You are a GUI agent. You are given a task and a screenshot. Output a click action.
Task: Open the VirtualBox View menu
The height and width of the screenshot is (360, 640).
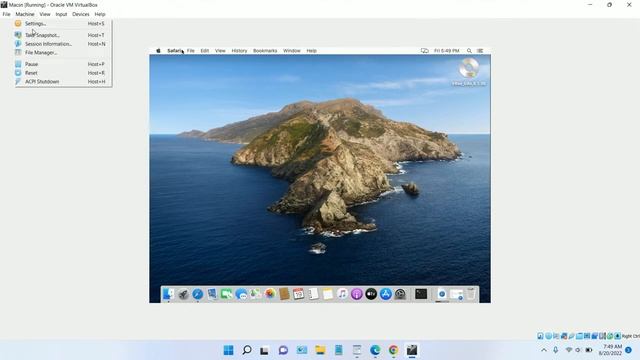[45, 14]
